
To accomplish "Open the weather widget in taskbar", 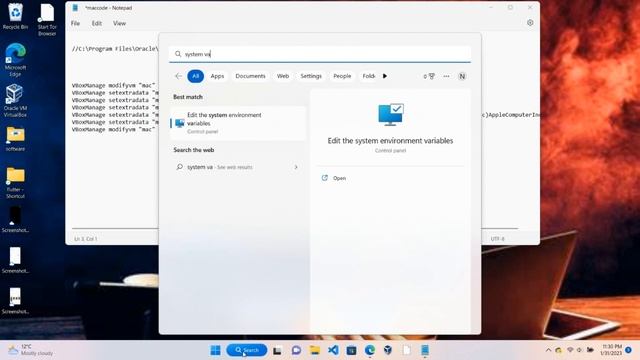I will click(31, 350).
